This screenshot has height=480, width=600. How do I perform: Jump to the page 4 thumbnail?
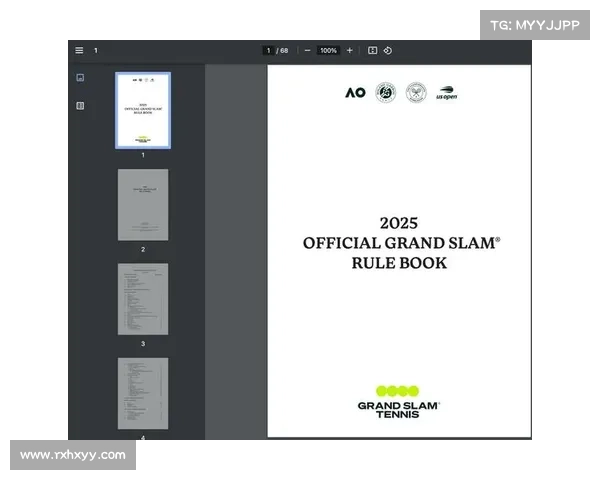(143, 393)
